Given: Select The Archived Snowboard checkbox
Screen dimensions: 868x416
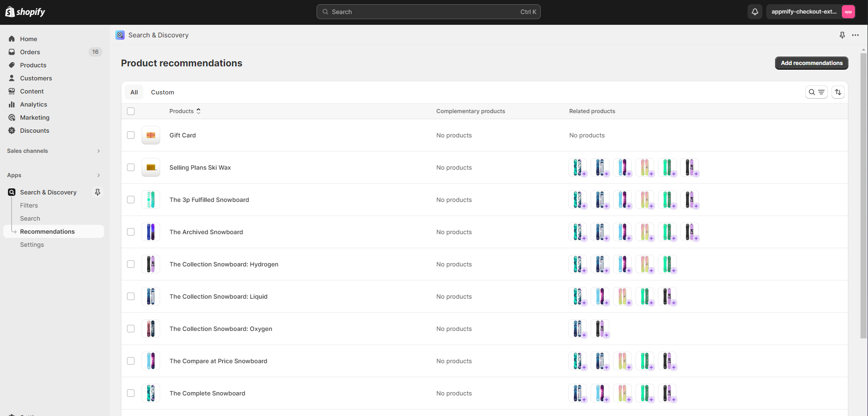Looking at the screenshot, I should pyautogui.click(x=131, y=232).
